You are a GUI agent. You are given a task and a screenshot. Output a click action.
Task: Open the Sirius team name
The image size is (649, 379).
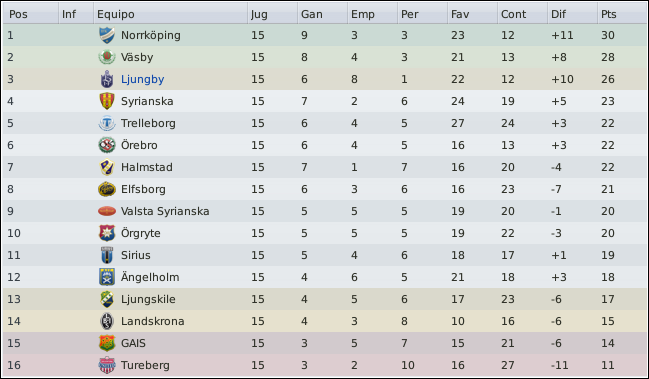pos(135,255)
